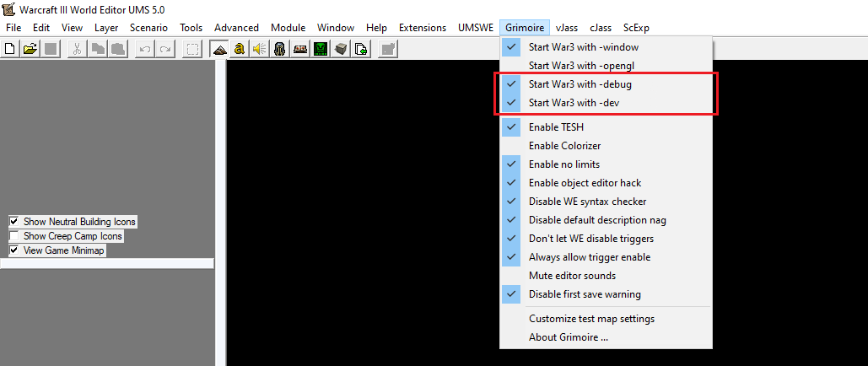Open the Campaign Editor icon
868x366 pixels.
(300, 49)
